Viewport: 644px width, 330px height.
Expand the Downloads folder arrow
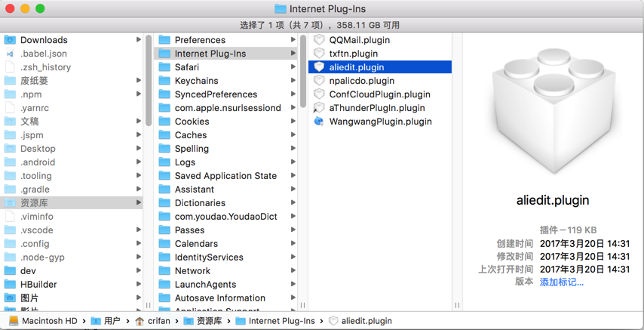(x=139, y=40)
